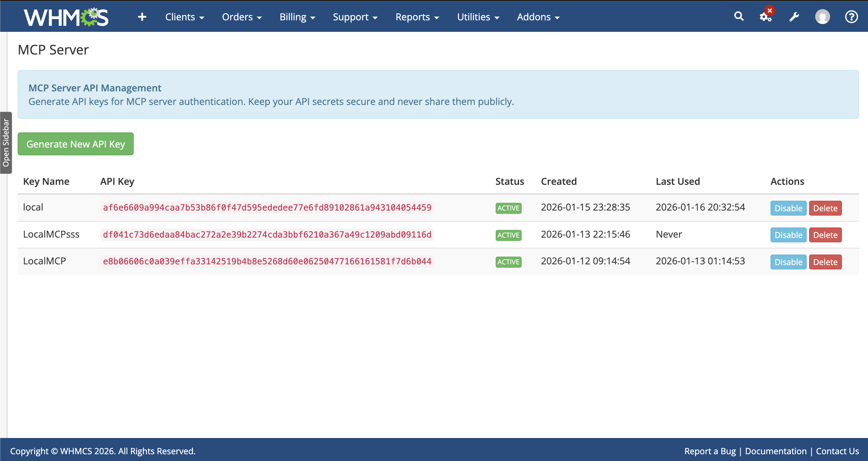The width and height of the screenshot is (868, 461).
Task: Click the WHMCS logo
Action: click(x=66, y=17)
